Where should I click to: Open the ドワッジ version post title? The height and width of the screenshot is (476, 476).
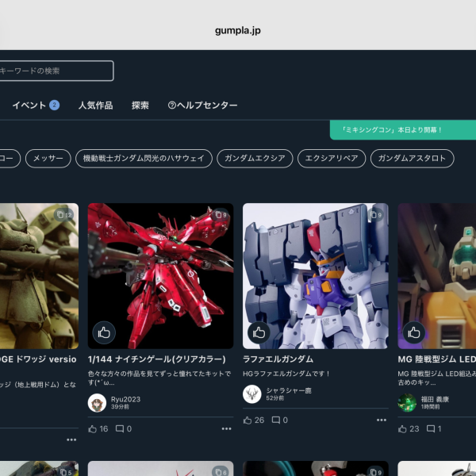(38, 359)
